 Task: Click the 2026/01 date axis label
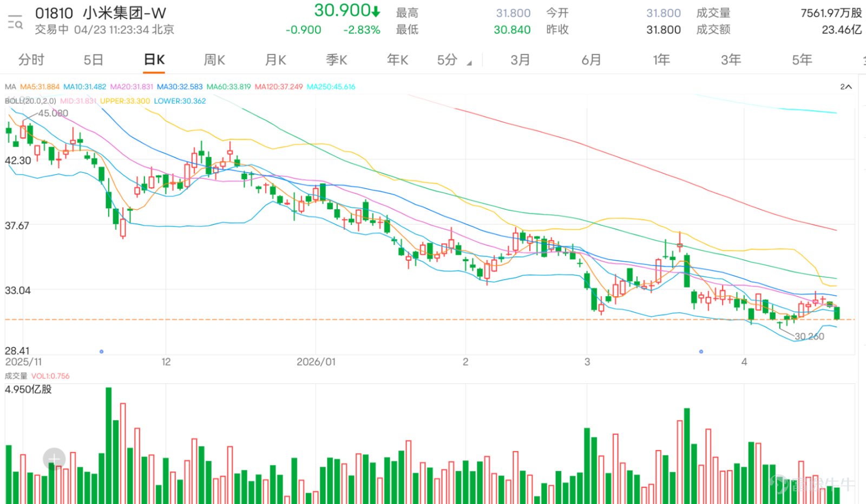316,362
